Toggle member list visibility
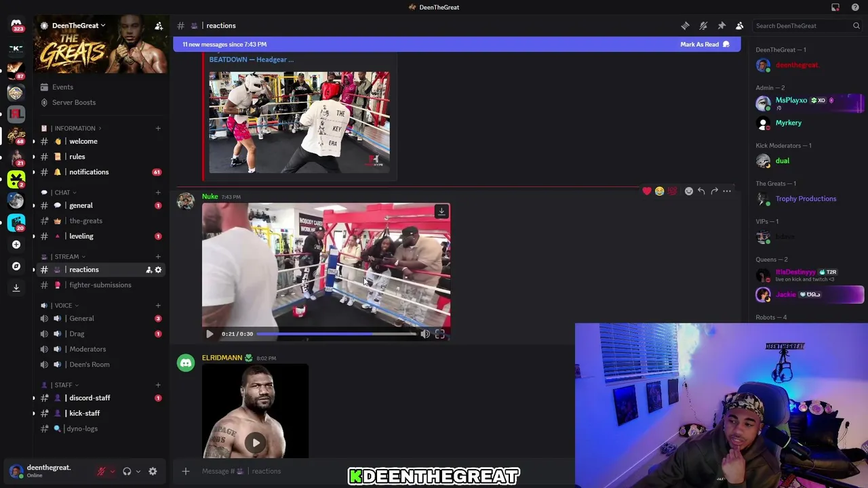 click(x=740, y=26)
